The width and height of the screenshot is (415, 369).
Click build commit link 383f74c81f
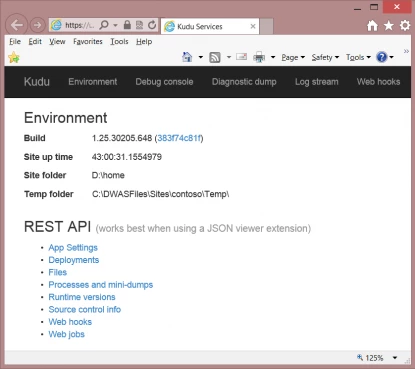[x=179, y=138]
